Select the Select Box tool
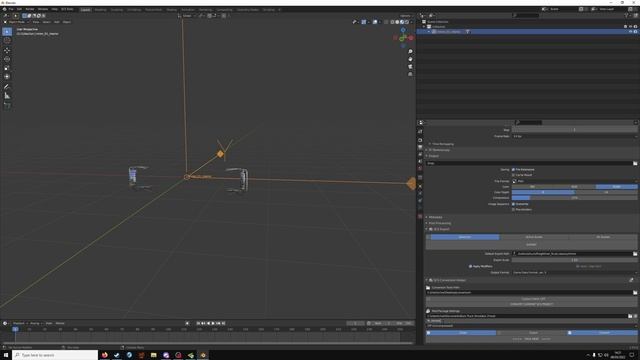Viewport: 640px width, 360px height. [7, 31]
